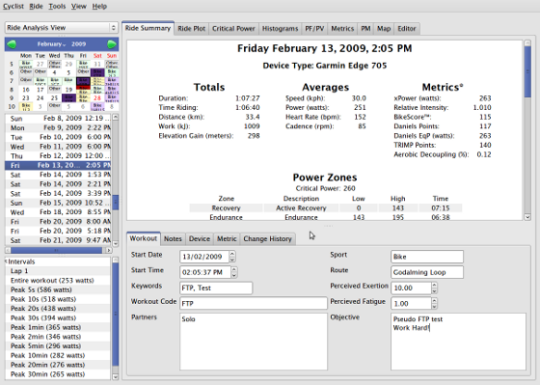
Task: Select the Change History tab
Action: [268, 239]
